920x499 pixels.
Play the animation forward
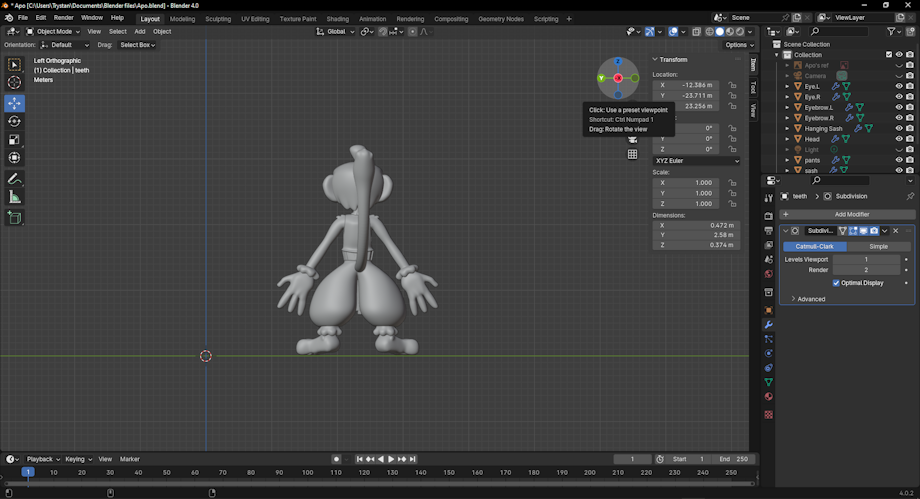[x=391, y=459]
